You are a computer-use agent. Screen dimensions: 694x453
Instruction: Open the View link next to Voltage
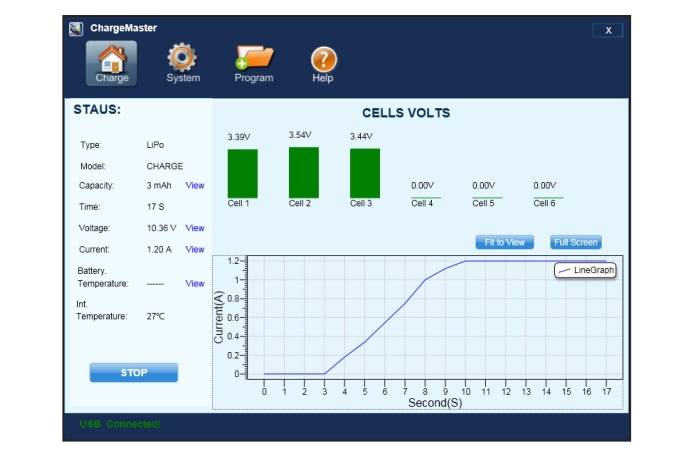point(195,229)
